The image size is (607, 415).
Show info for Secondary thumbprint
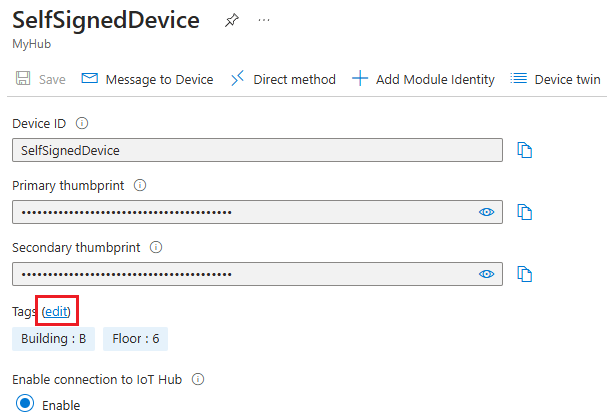[156, 247]
